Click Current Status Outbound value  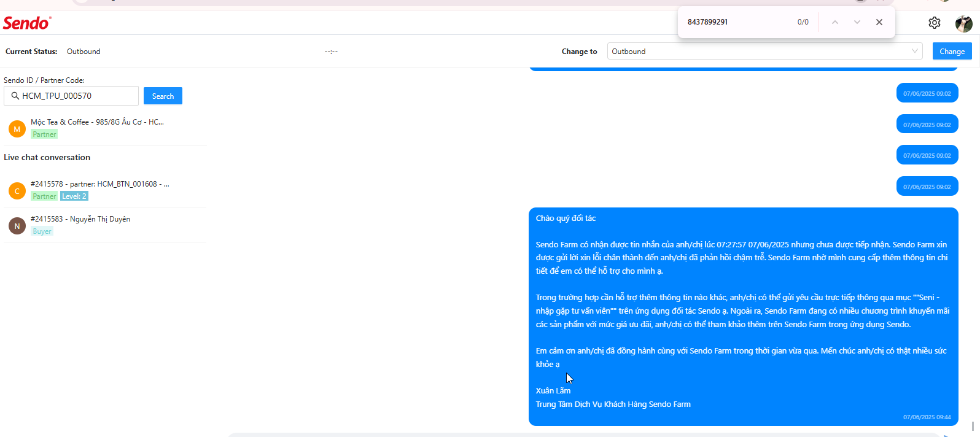pos(84,52)
